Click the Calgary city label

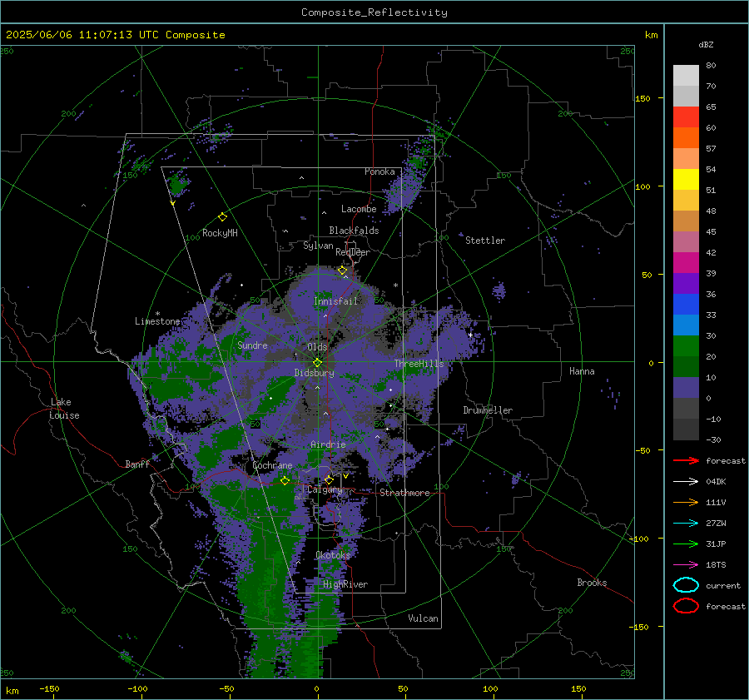(325, 489)
